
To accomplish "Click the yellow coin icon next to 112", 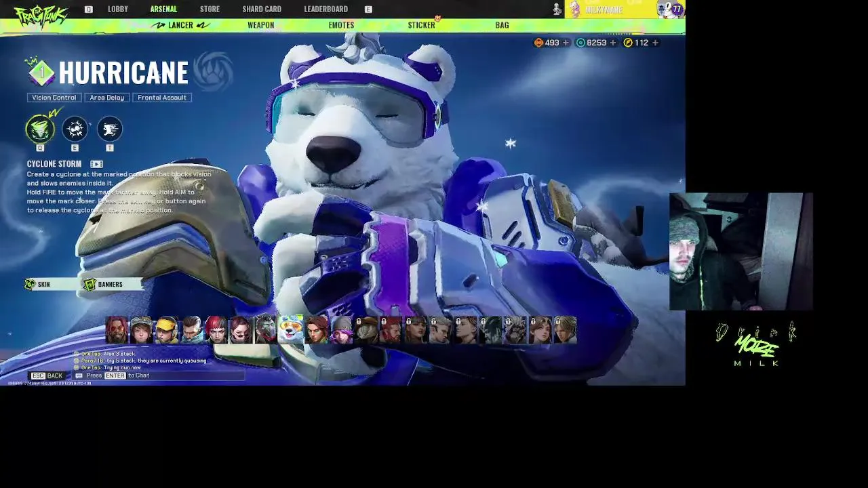I will pyautogui.click(x=628, y=43).
